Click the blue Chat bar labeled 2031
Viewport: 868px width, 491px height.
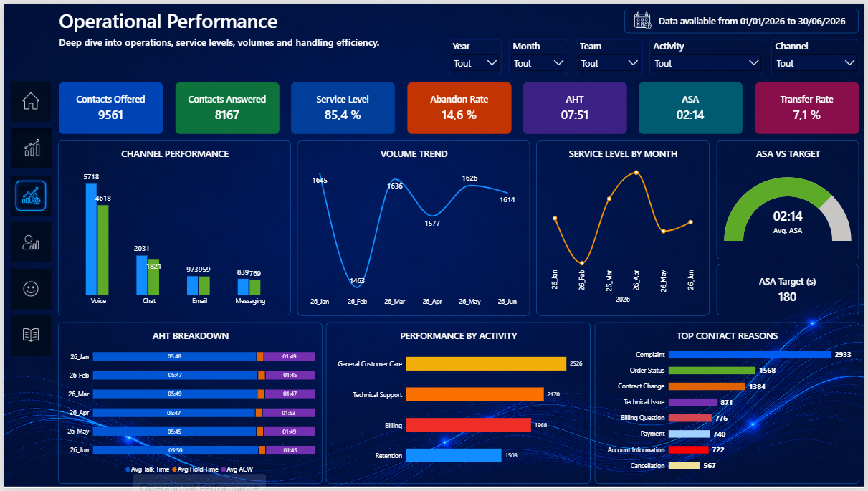tap(142, 275)
